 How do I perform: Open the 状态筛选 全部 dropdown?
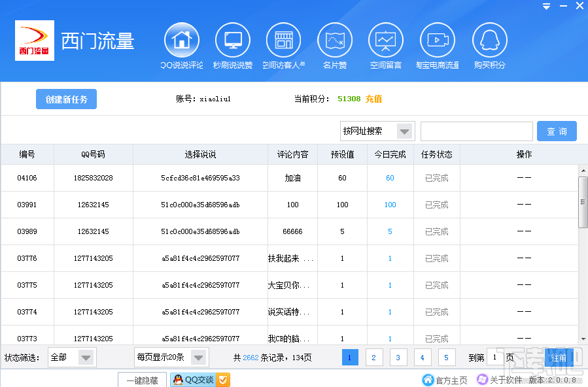click(86, 358)
